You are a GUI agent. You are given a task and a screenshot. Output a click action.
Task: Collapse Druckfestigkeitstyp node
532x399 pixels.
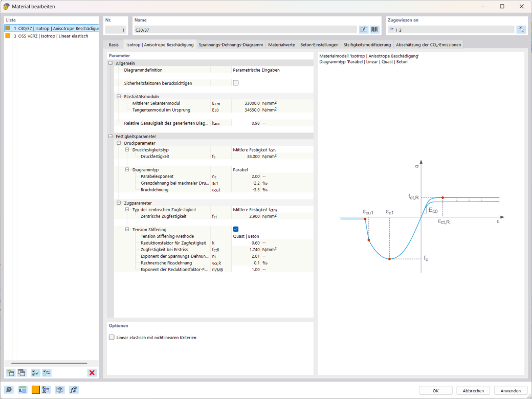coord(127,149)
